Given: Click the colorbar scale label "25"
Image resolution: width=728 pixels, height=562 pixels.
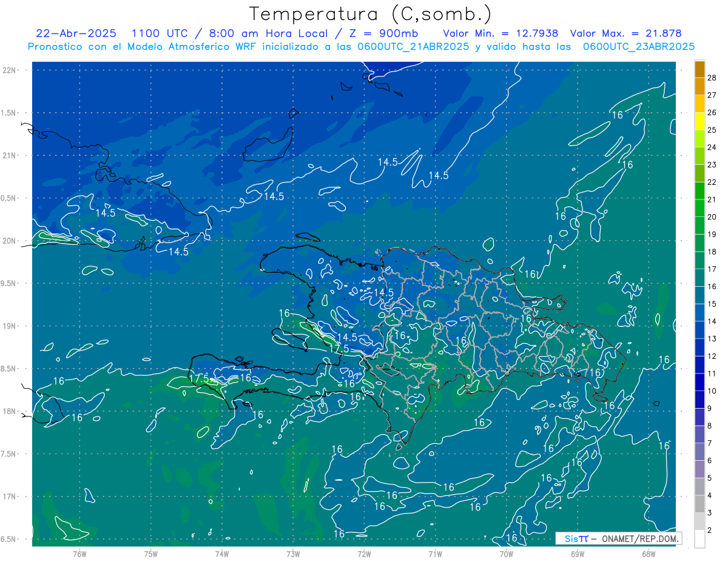Looking at the screenshot, I should [x=712, y=130].
